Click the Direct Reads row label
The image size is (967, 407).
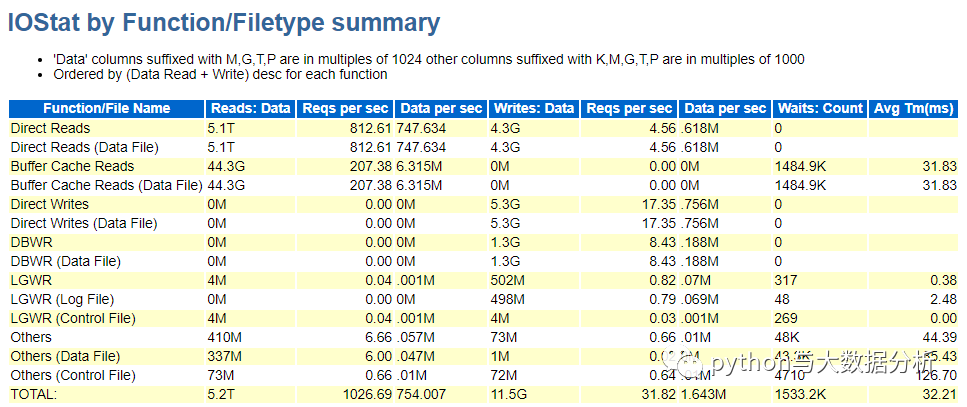pyautogui.click(x=50, y=128)
